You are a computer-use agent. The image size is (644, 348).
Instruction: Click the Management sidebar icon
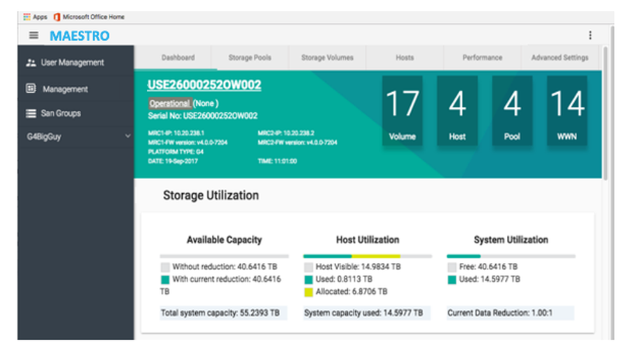[x=31, y=89]
